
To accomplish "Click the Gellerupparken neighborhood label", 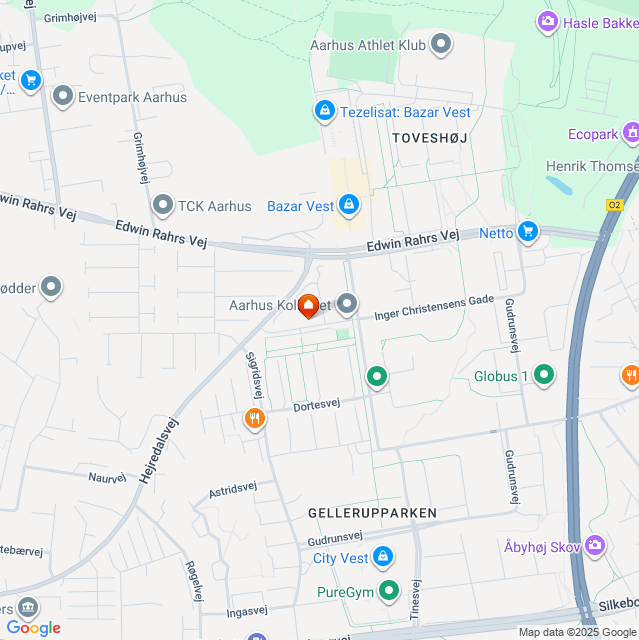I will tap(373, 513).
